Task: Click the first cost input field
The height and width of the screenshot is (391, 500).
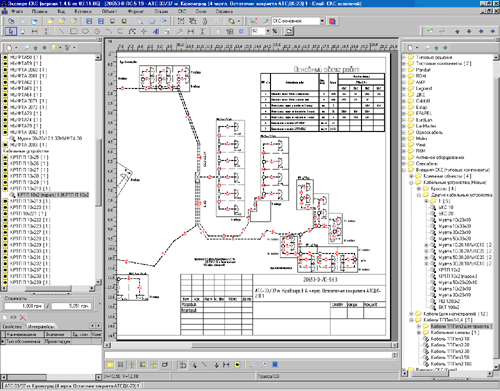Action: pyautogui.click(x=25, y=306)
